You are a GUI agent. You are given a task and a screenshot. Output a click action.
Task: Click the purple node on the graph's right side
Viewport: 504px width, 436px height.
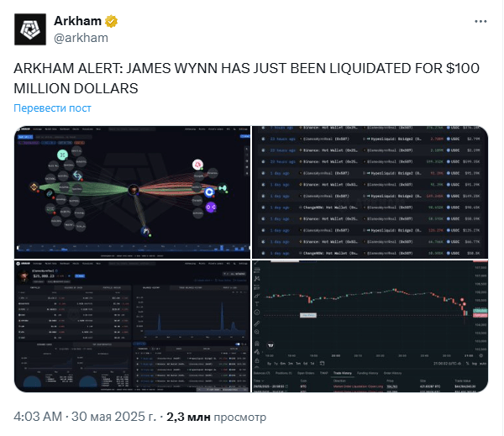pyautogui.click(x=211, y=207)
